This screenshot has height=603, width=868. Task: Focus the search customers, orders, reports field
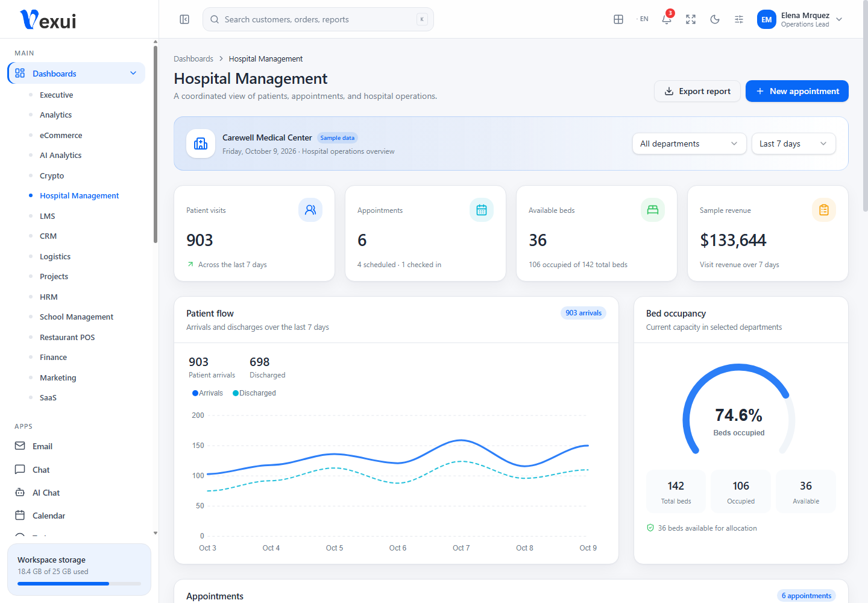click(318, 19)
